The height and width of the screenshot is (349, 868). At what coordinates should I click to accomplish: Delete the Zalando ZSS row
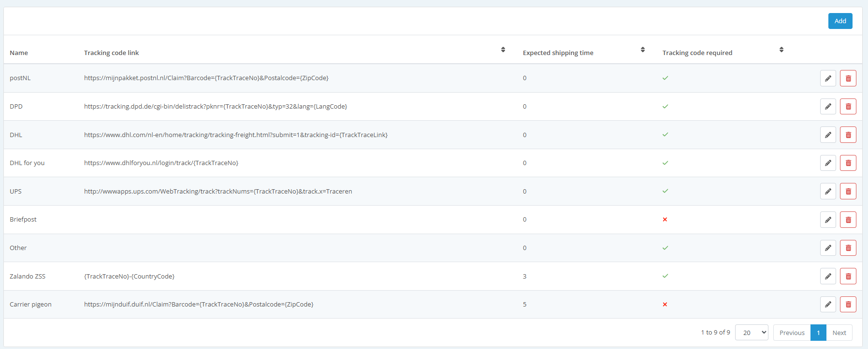[x=848, y=276]
